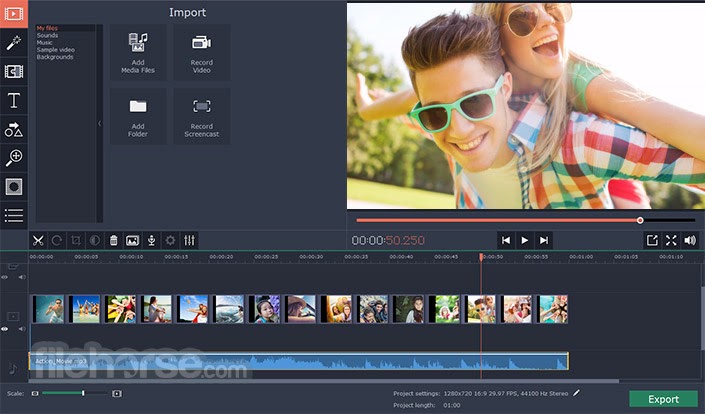Open the microphone record audio tool

[x=152, y=240]
